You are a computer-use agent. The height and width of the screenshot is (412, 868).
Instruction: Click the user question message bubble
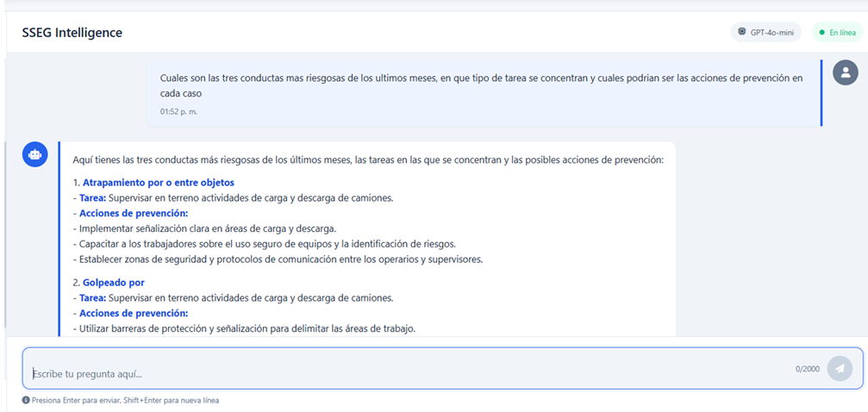484,93
